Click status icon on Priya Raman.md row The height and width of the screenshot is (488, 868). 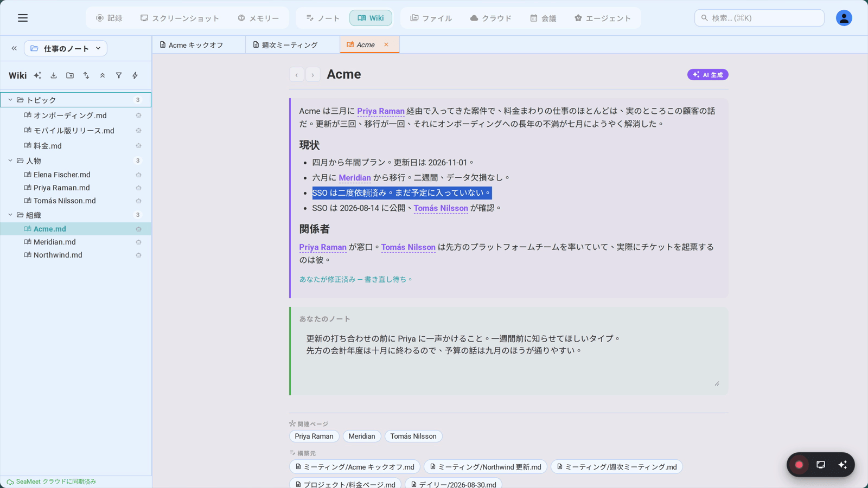tap(138, 188)
